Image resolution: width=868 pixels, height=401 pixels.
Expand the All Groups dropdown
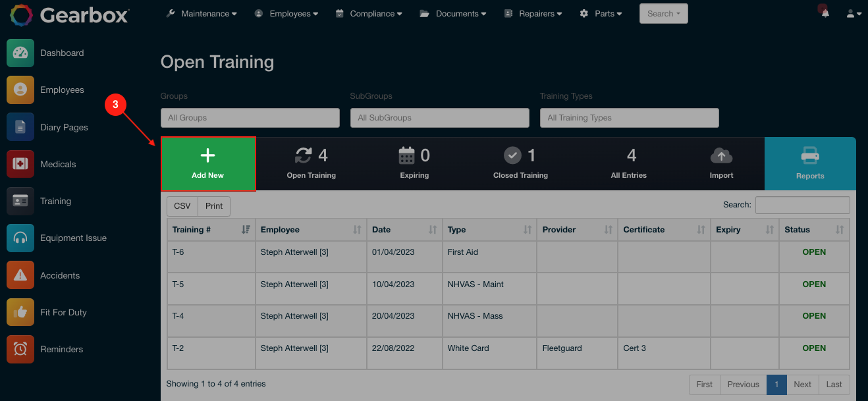(x=250, y=118)
